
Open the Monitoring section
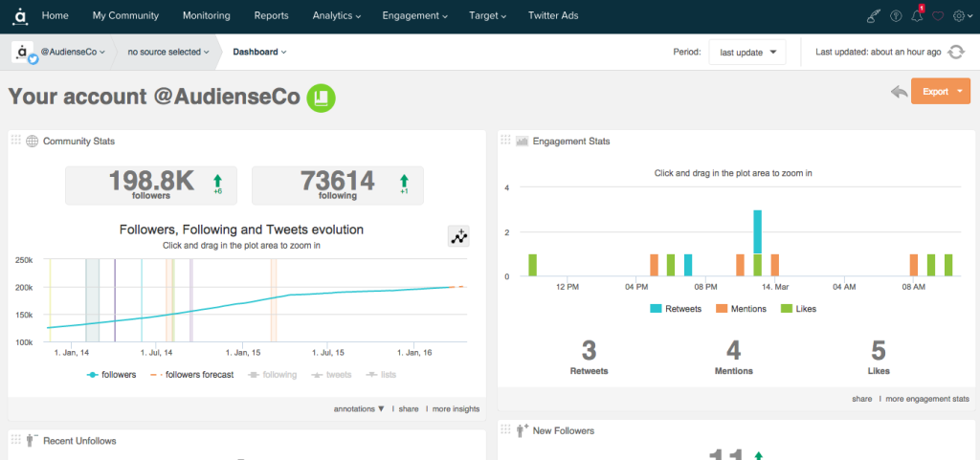click(207, 15)
